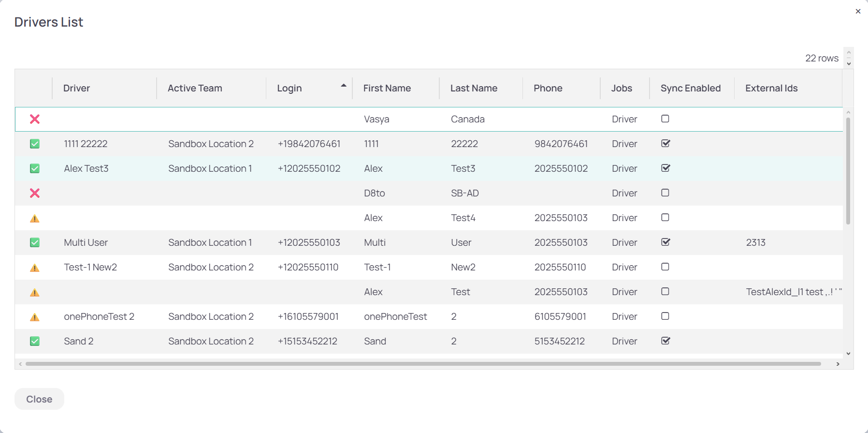Image resolution: width=868 pixels, height=433 pixels.
Task: Click phone '6105579001'
Action: [560, 316]
